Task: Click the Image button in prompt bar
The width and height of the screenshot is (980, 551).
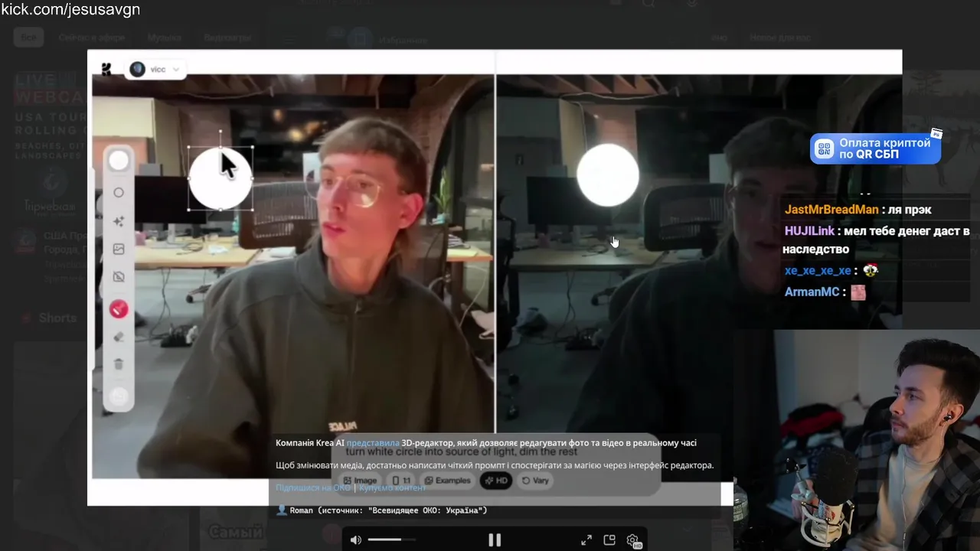Action: tap(359, 481)
